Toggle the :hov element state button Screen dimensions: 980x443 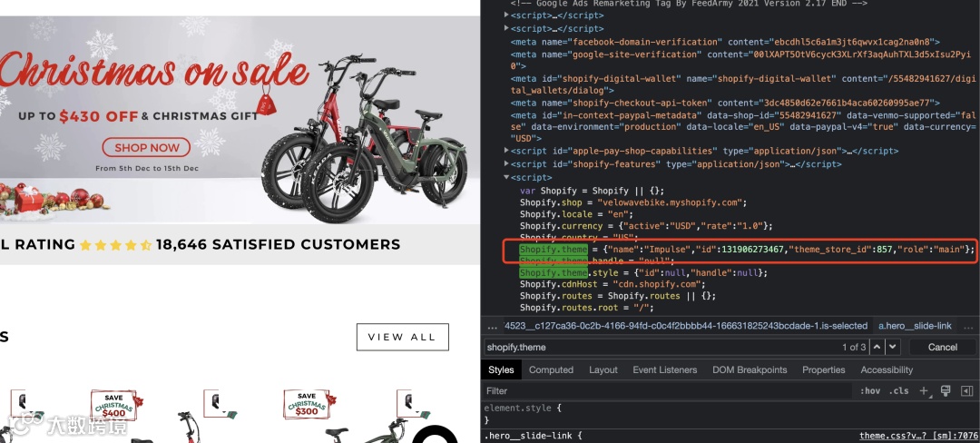coord(869,390)
